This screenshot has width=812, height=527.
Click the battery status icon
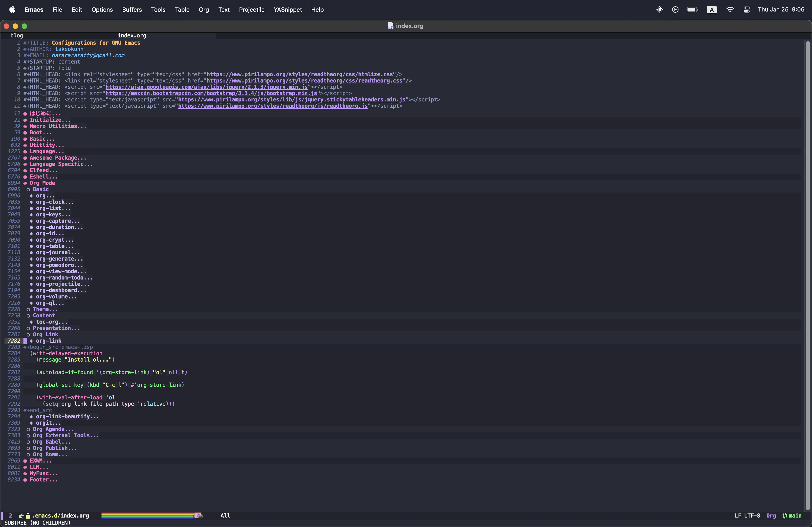[x=692, y=9]
